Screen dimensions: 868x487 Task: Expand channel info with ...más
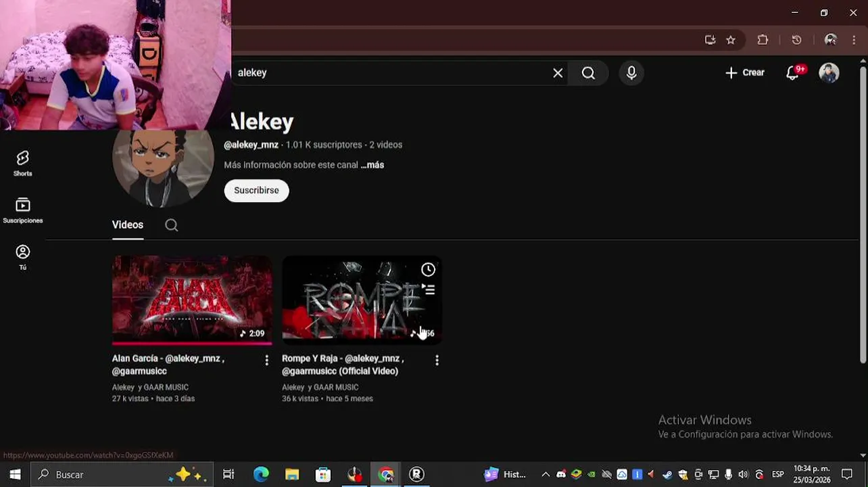pos(372,165)
